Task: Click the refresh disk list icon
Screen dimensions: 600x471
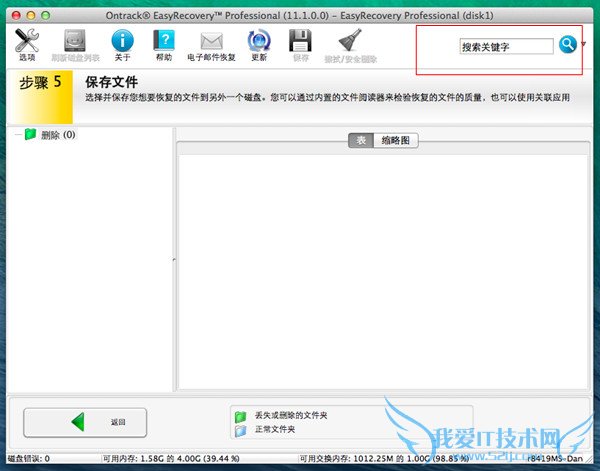Action: tap(75, 41)
